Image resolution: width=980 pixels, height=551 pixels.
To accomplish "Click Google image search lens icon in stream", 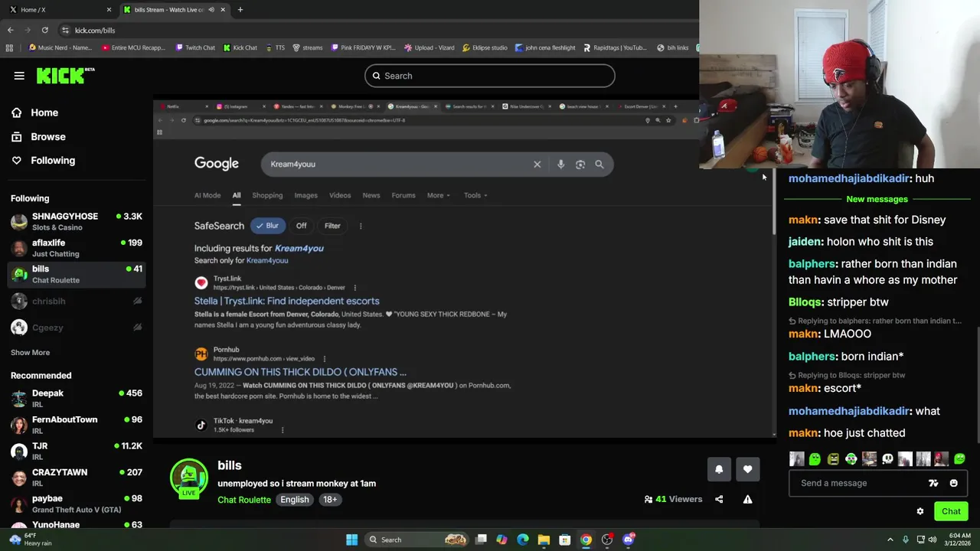I will (580, 164).
